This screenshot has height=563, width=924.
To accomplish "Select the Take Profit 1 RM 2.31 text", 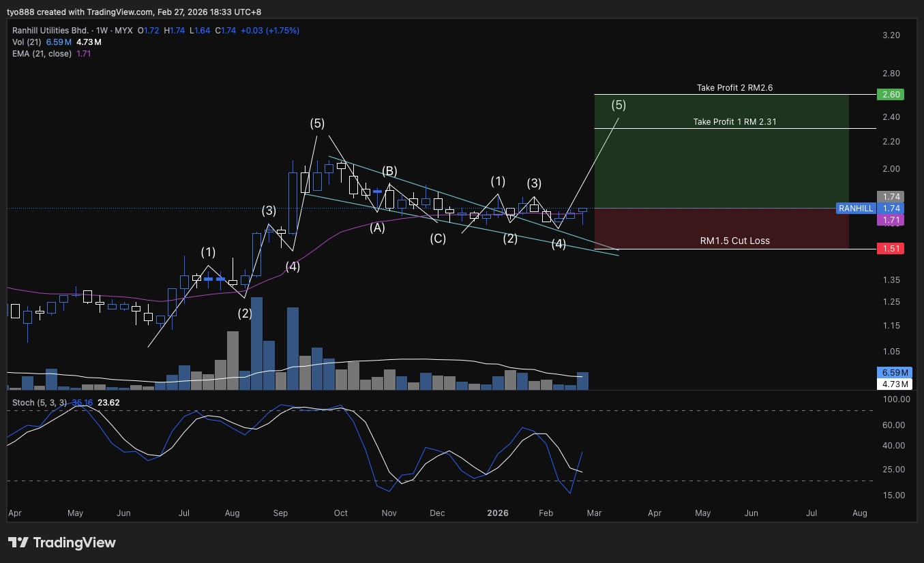I will pyautogui.click(x=735, y=122).
